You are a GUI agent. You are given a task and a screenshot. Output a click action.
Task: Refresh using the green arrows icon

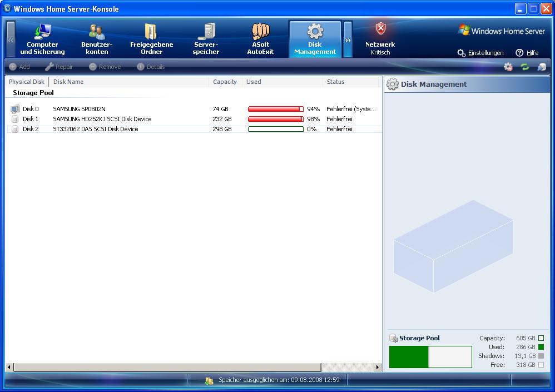(525, 67)
